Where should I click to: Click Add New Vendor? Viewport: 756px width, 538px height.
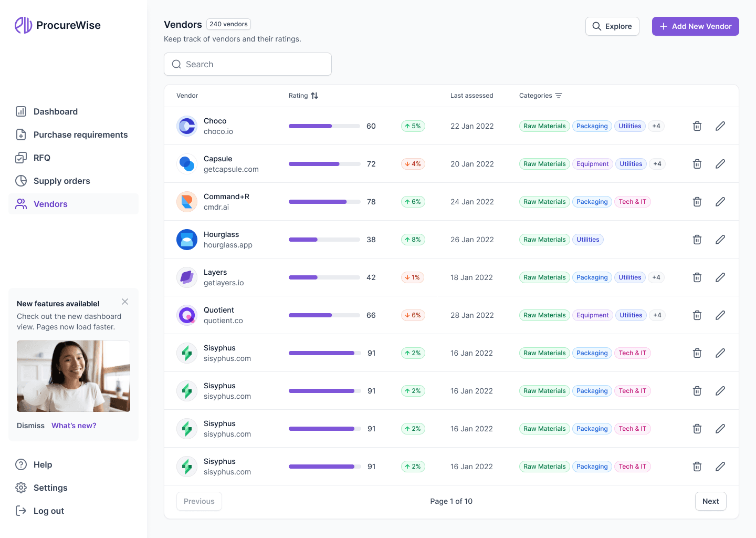[696, 26]
